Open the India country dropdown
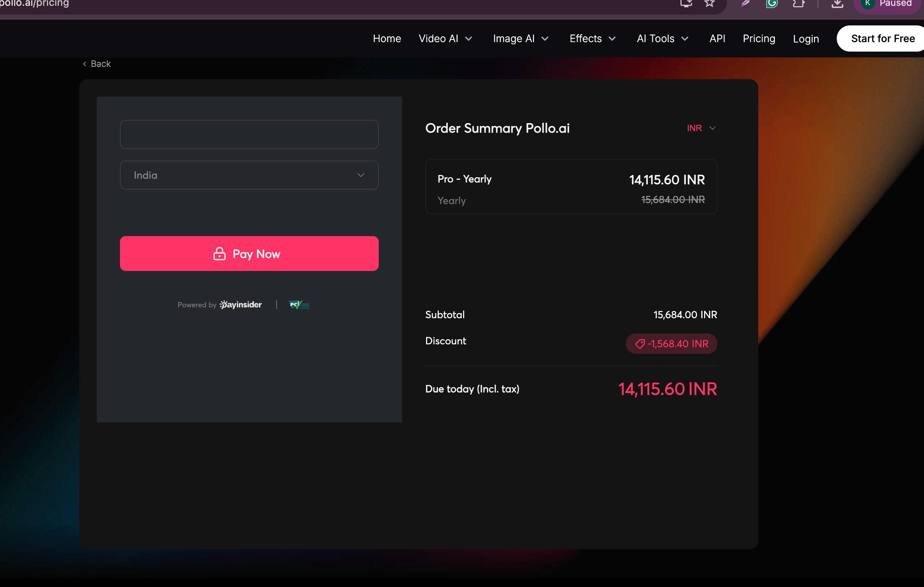Screen dimensions: 924x587 click(249, 175)
